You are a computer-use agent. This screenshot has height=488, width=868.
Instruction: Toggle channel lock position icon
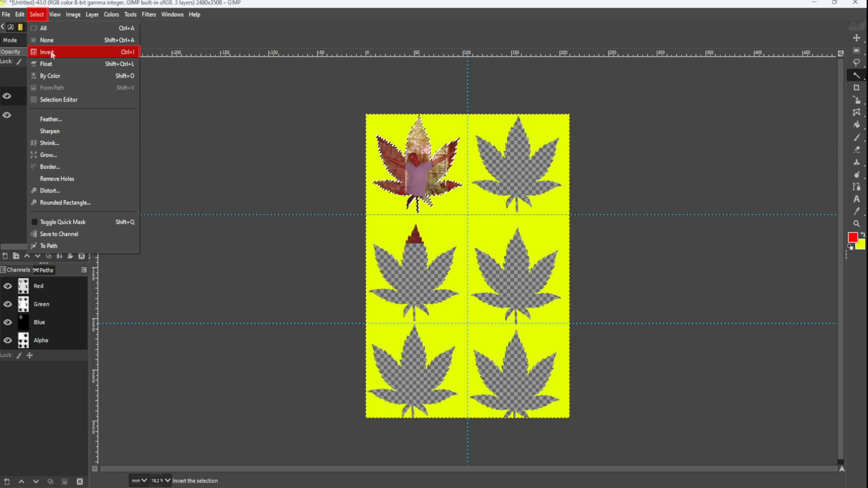coord(30,356)
